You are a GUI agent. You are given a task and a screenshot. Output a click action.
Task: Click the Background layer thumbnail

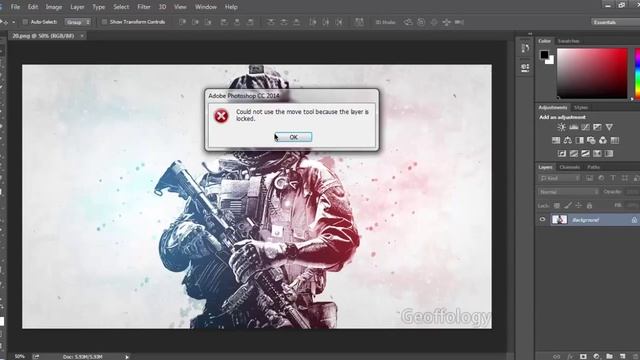tap(560, 220)
